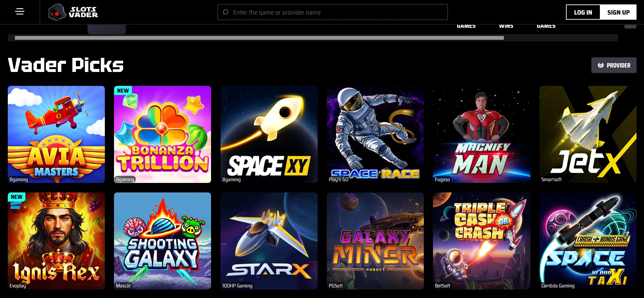Open the Ignis Rex game thumbnail
The height and width of the screenshot is (298, 644).
coord(56,241)
